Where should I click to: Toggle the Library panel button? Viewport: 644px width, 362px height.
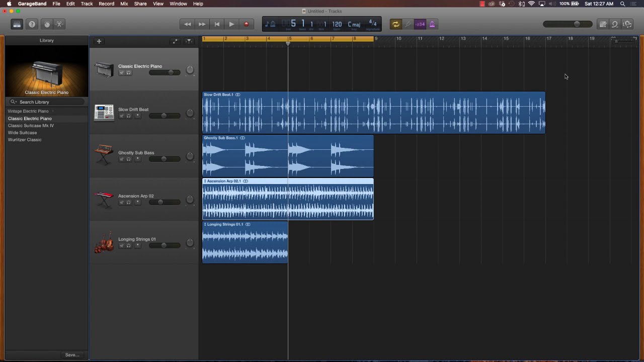(17, 24)
